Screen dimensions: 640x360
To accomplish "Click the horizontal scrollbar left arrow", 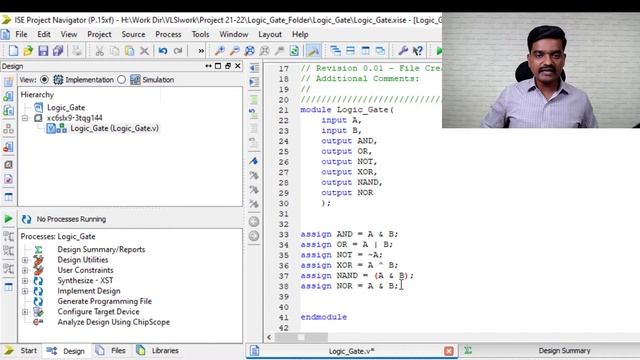I will click(269, 337).
